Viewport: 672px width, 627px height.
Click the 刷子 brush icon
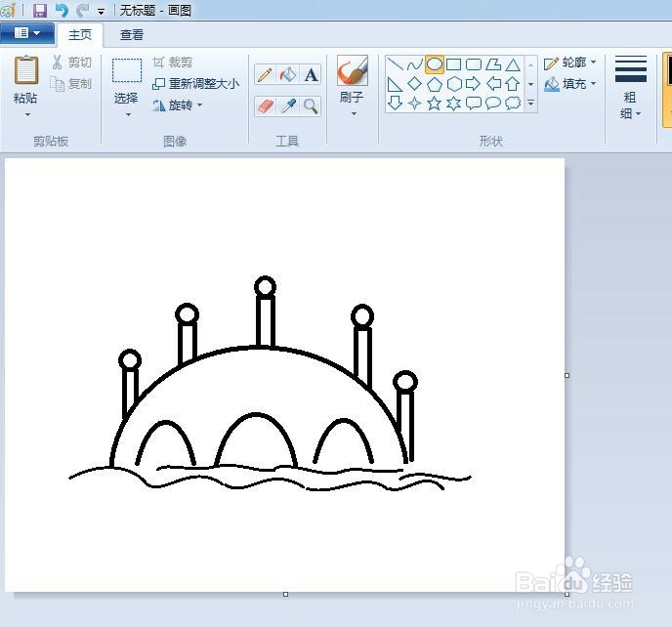click(353, 70)
